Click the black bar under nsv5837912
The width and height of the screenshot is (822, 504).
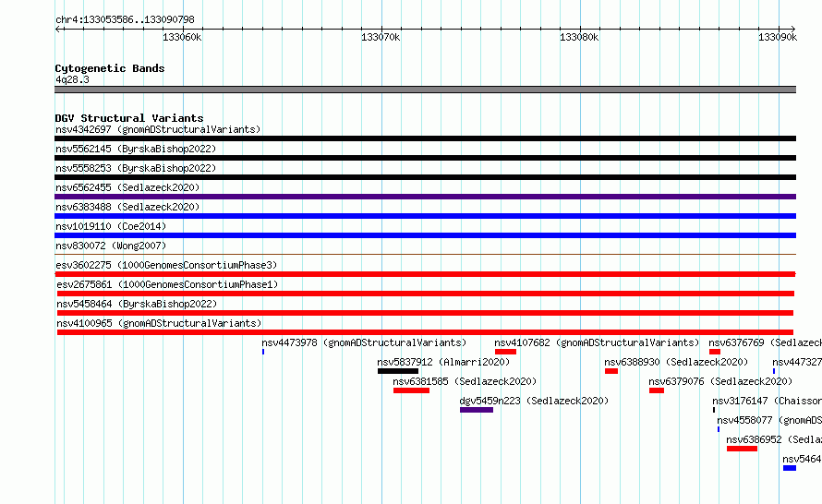[x=398, y=371]
